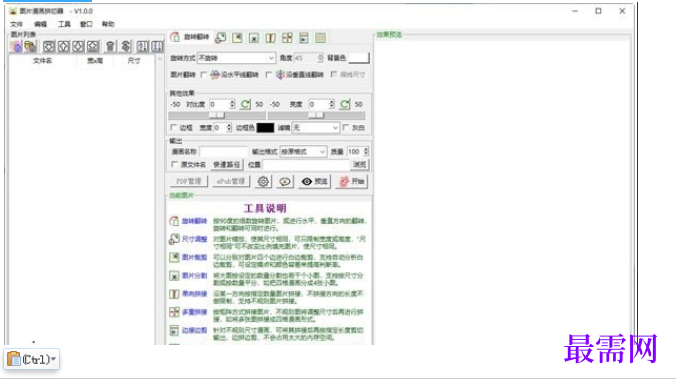This screenshot has height=380, width=676.
Task: Click the 对比度 contrast slider thumb
Action: point(217,116)
